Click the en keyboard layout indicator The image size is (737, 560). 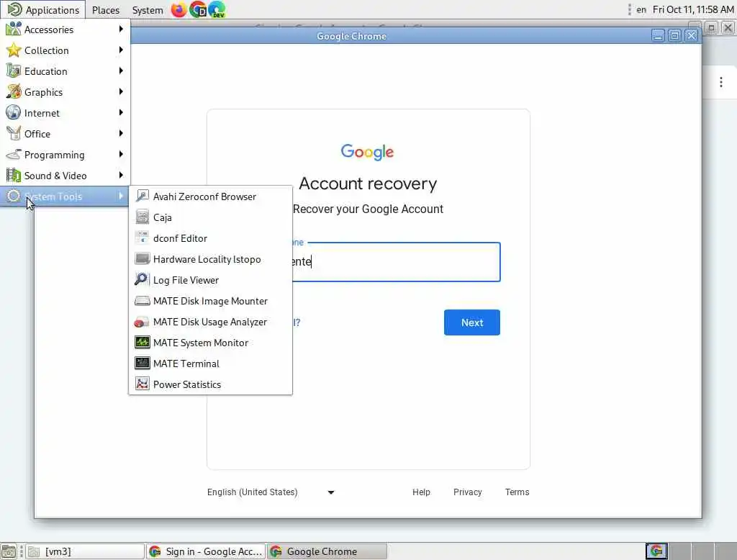coord(641,9)
